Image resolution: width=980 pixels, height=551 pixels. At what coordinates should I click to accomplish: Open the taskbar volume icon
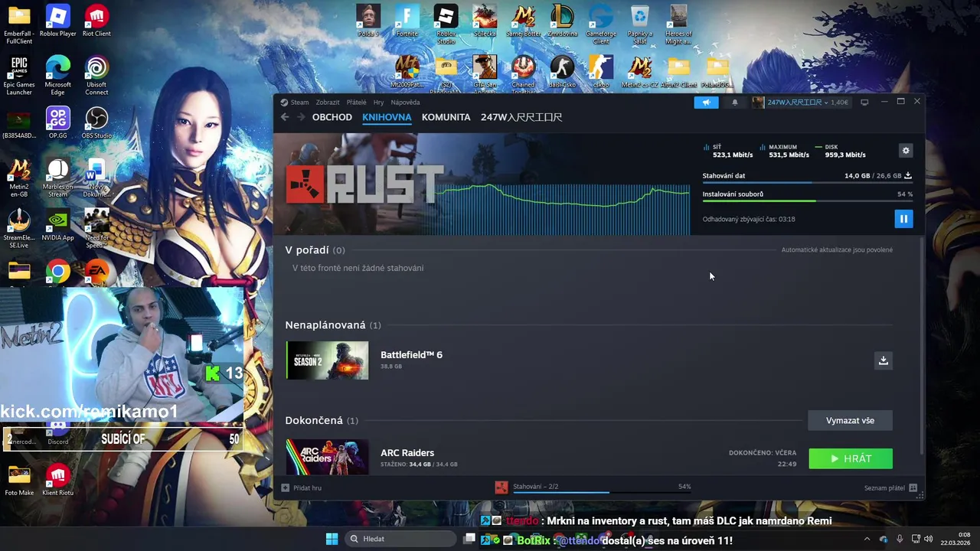[x=929, y=539]
